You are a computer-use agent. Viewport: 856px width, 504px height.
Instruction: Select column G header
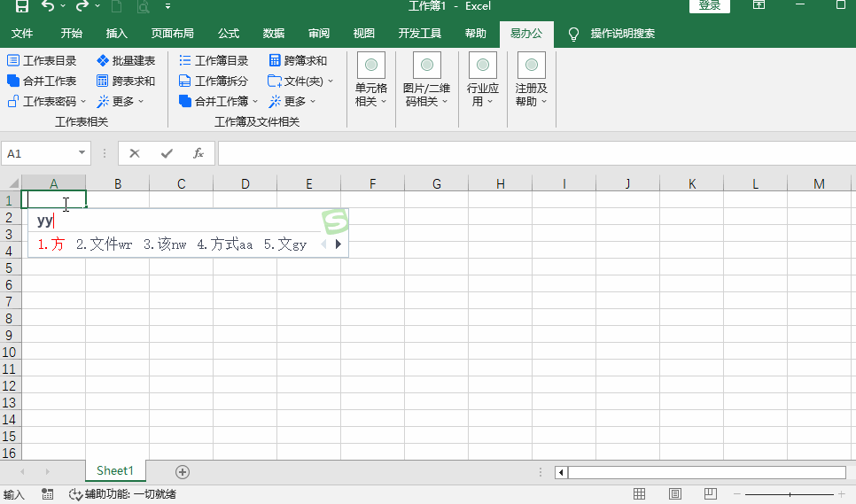pos(436,183)
